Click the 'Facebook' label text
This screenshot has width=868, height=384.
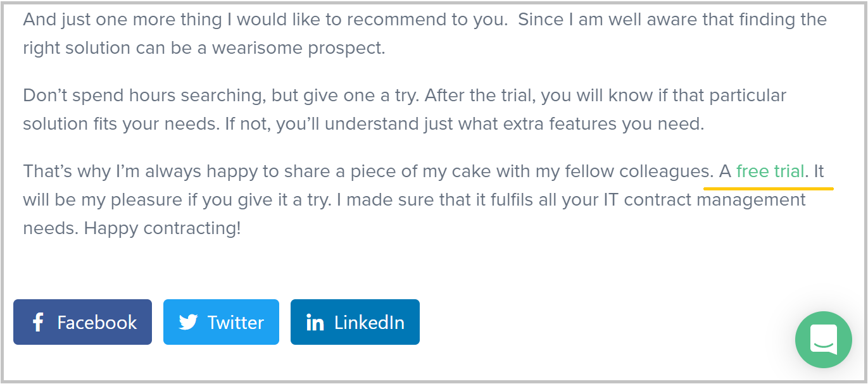(x=97, y=323)
